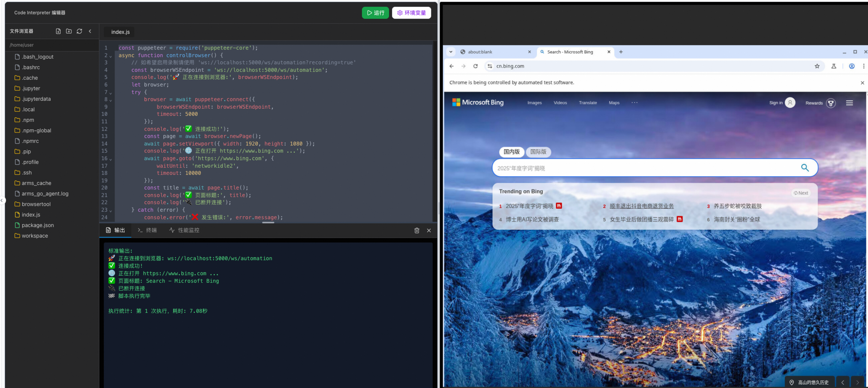
Task: Expand the collapsed left sidebar edge arrow
Action: pyautogui.click(x=2, y=200)
